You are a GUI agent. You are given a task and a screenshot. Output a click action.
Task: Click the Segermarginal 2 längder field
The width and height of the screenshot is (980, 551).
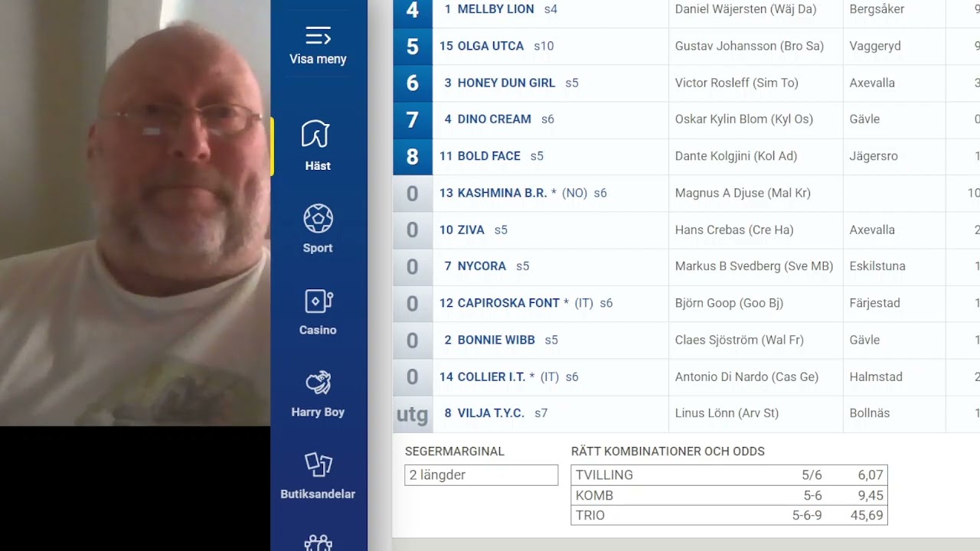click(481, 475)
